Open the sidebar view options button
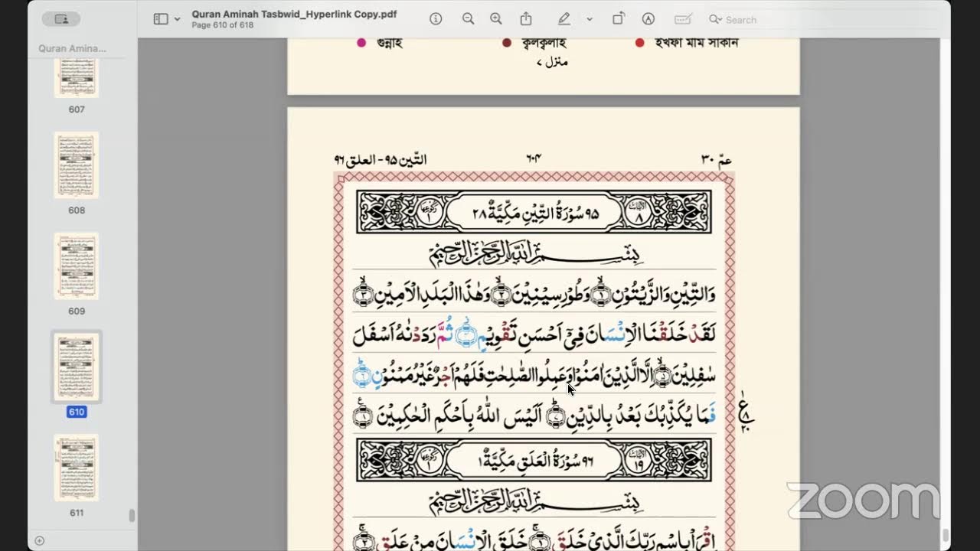This screenshot has width=980, height=551. pyautogui.click(x=161, y=19)
